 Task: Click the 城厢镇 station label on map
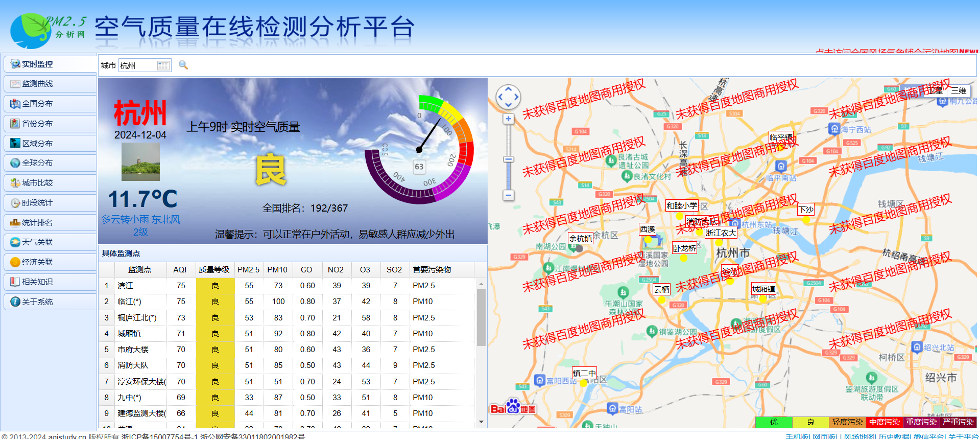click(x=763, y=289)
